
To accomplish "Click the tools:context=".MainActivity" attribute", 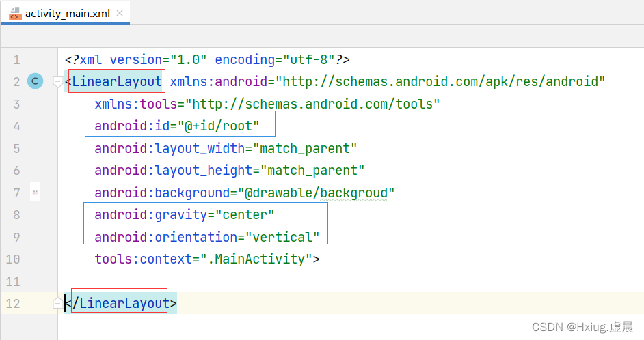I will (203, 259).
